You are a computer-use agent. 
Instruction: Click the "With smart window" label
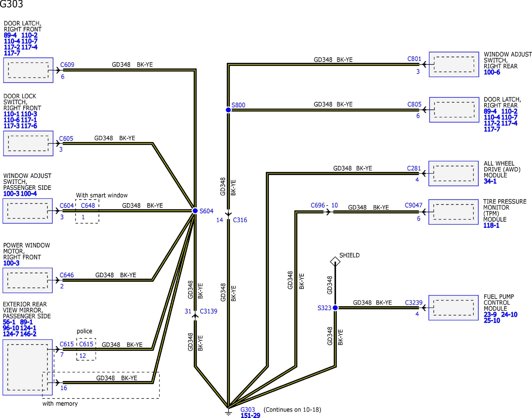[x=102, y=195]
